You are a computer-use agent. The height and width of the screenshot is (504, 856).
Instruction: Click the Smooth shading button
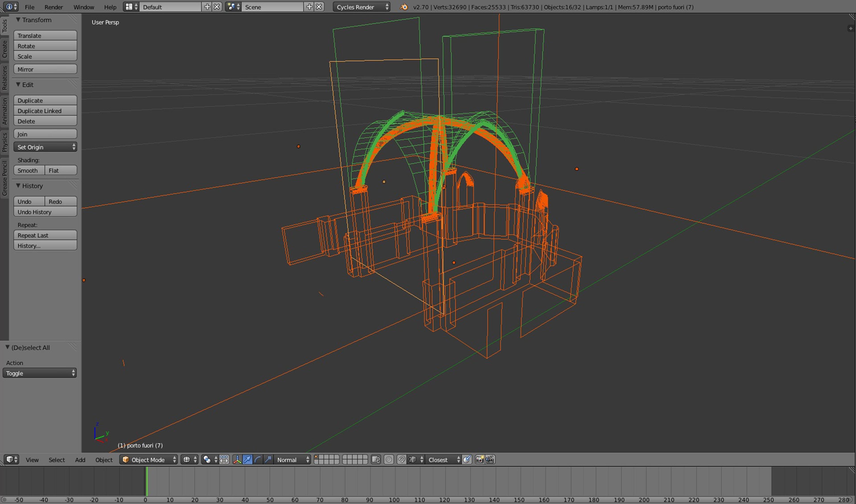pyautogui.click(x=29, y=171)
